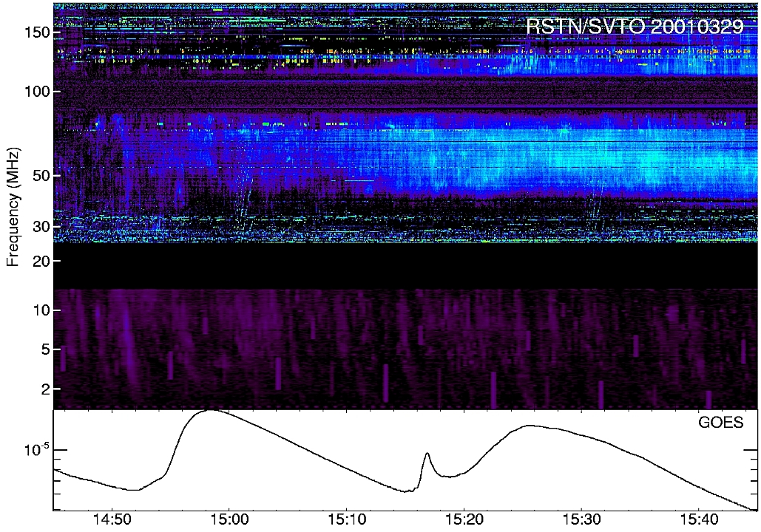Click the GOES panel label
The image size is (761, 532).
(721, 423)
